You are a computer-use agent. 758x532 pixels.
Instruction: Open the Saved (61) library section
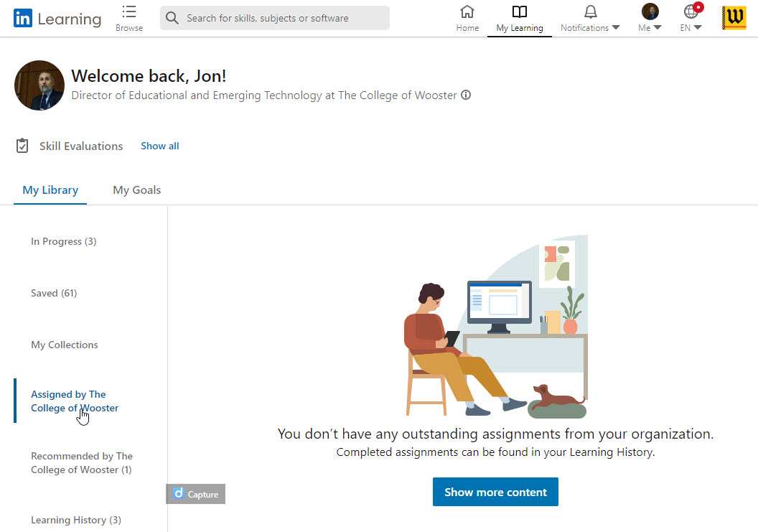pos(54,293)
